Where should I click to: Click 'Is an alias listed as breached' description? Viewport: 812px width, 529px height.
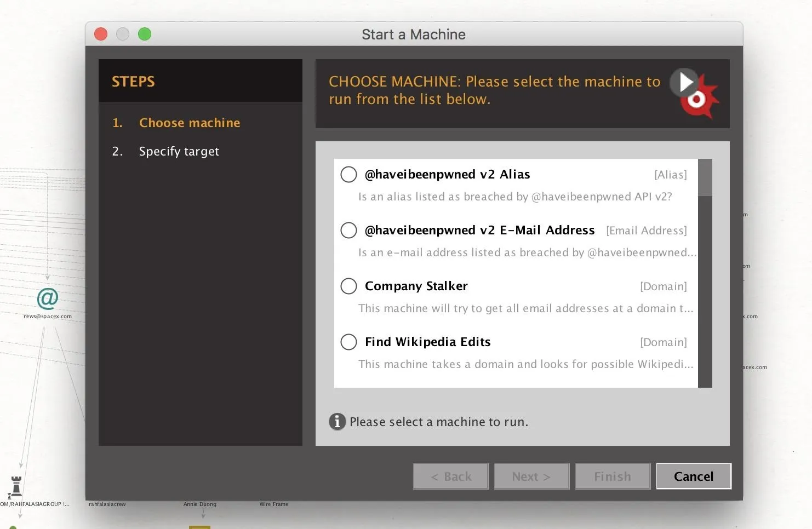[515, 197]
